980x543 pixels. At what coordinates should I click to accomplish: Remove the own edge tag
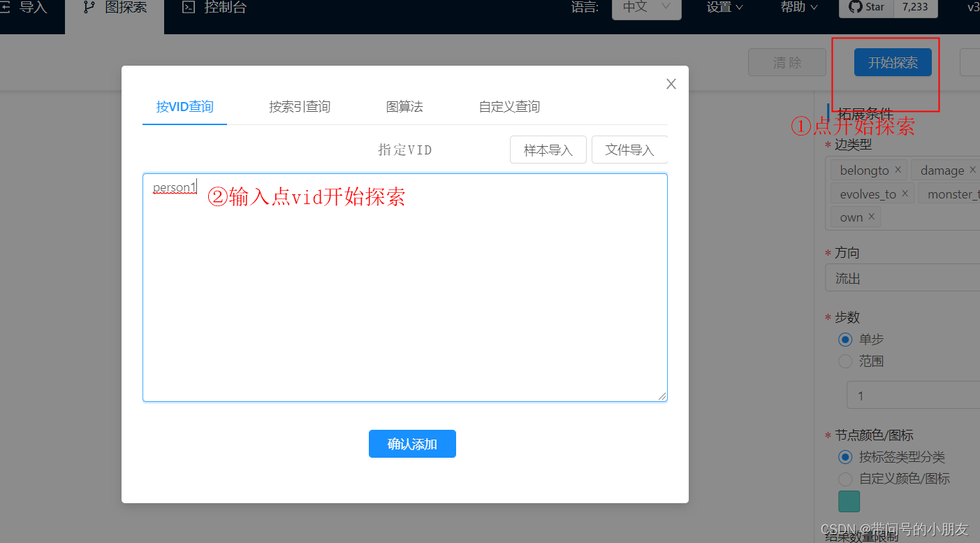point(871,217)
